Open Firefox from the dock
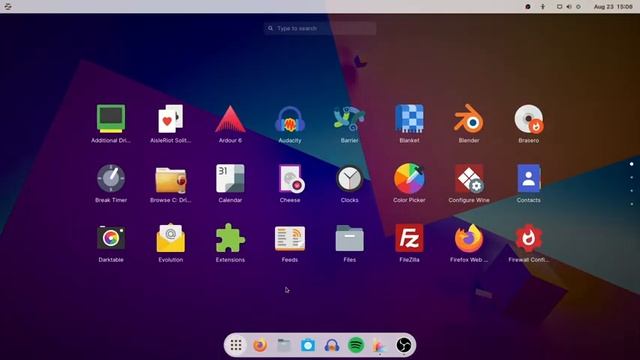 tap(260, 345)
